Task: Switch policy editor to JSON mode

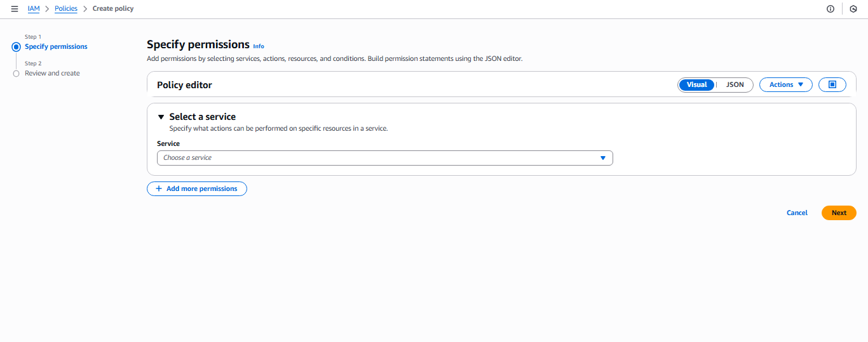Action: [x=735, y=84]
